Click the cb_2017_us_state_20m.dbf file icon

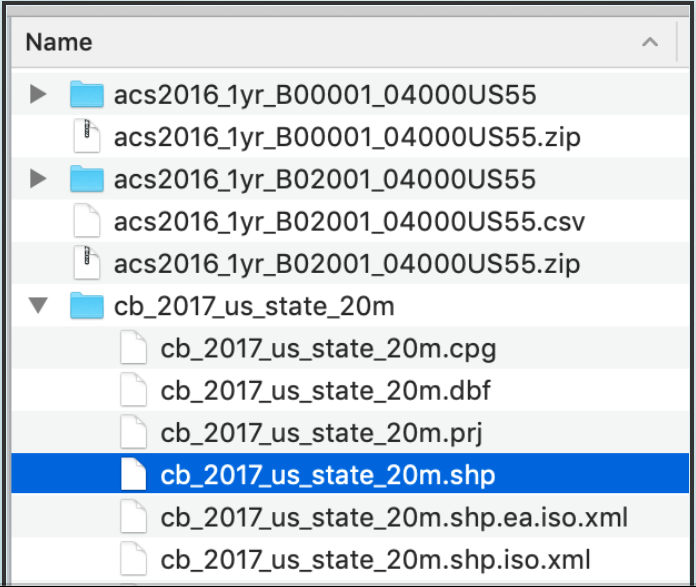[x=133, y=391]
